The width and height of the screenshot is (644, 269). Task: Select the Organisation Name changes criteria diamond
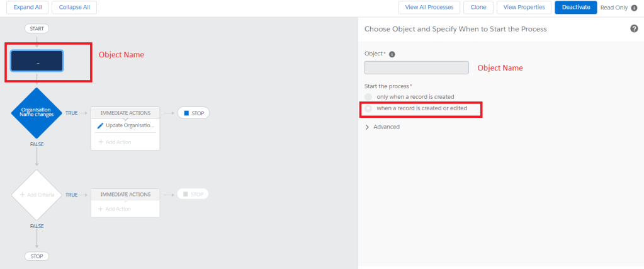(x=37, y=113)
